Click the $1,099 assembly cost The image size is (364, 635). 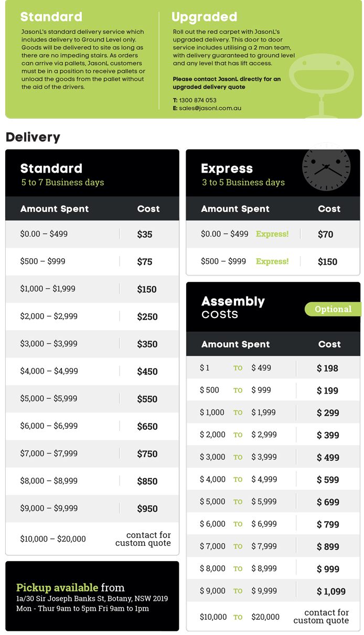point(331,591)
